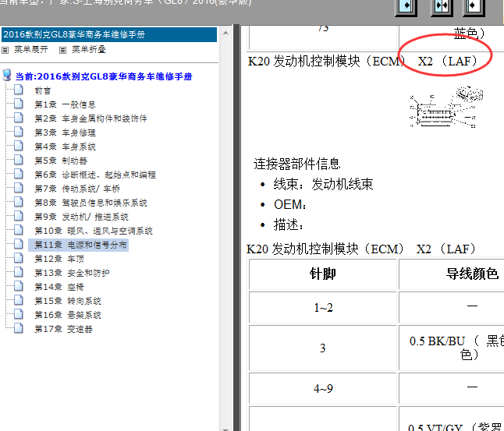Viewport: 504px width, 431px height.
Task: Click the 菜单折叠 collapse-all icon
Action: click(x=63, y=50)
